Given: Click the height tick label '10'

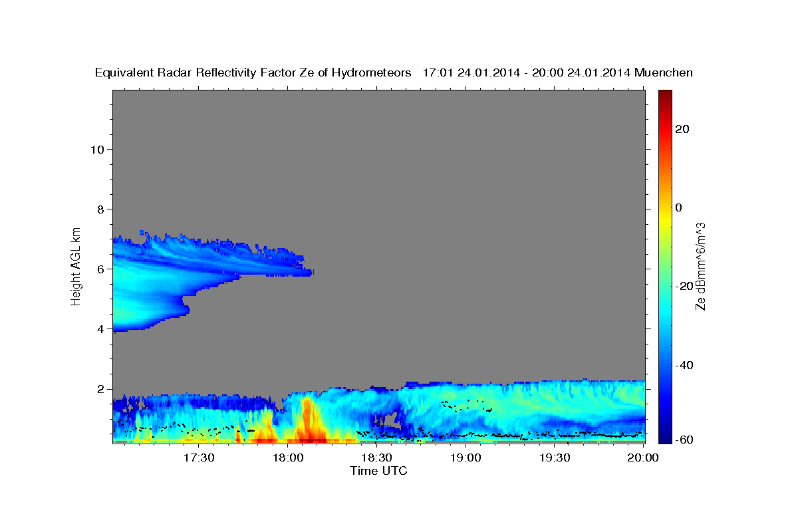Looking at the screenshot, I should 97,149.
